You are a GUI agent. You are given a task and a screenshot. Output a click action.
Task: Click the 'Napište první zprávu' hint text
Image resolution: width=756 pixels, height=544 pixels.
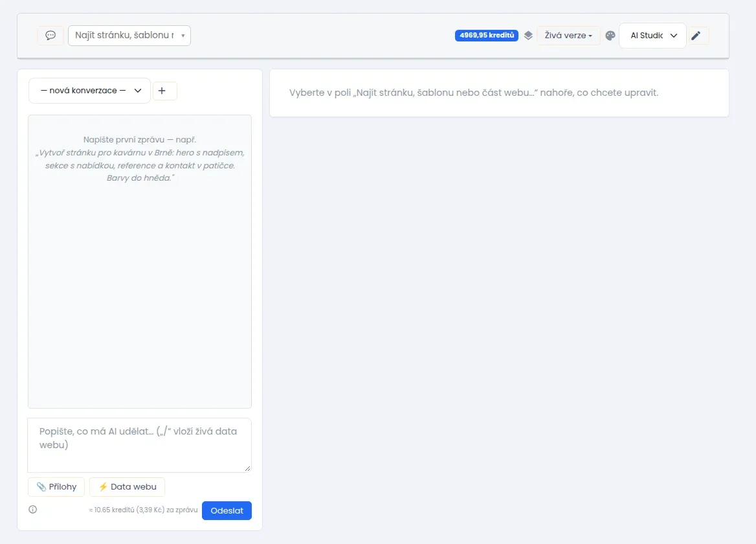[140, 139]
